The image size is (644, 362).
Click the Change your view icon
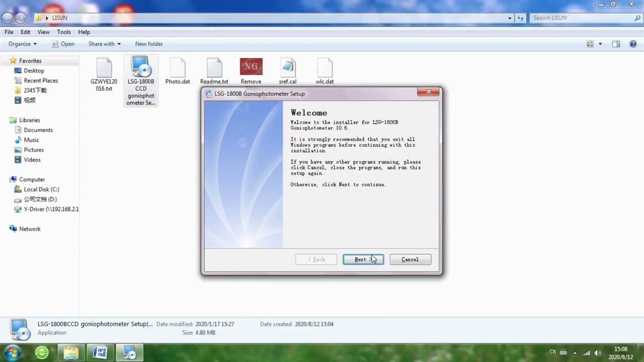(590, 44)
